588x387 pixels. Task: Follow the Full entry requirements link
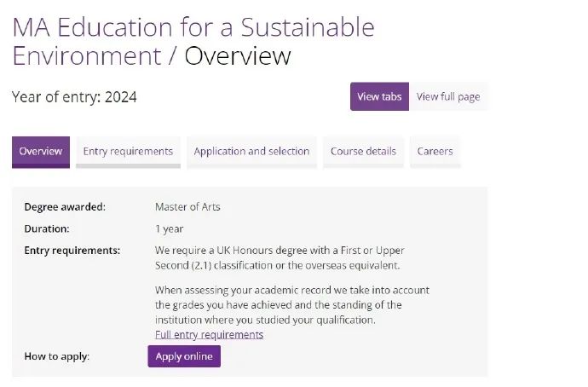pyautogui.click(x=209, y=334)
